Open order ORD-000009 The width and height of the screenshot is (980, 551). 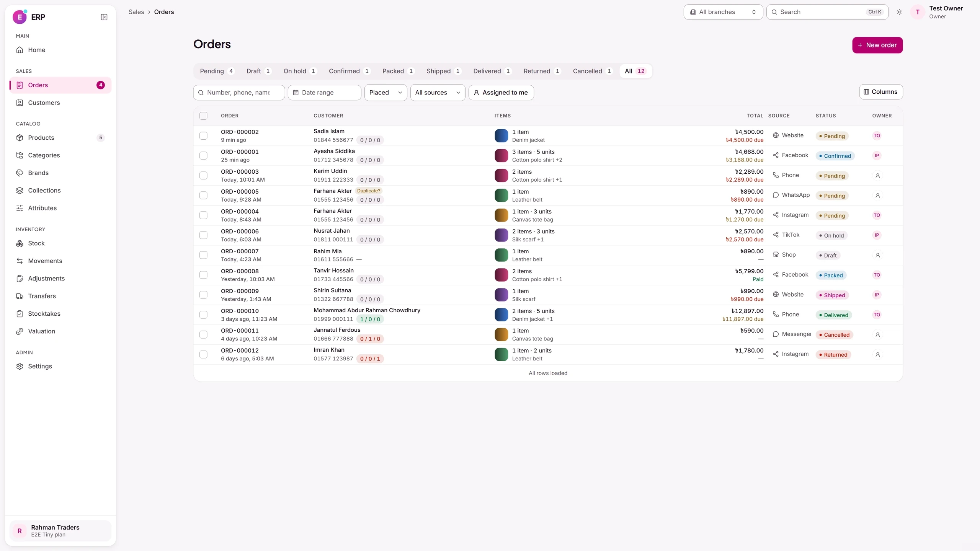point(240,291)
